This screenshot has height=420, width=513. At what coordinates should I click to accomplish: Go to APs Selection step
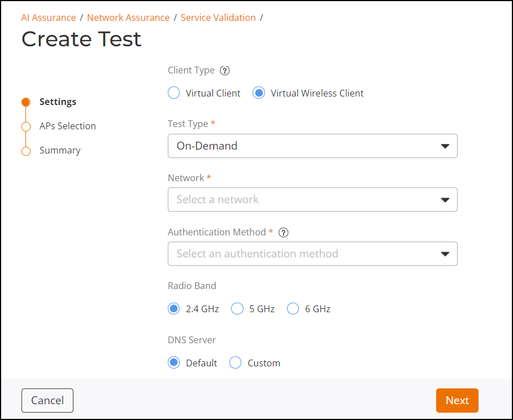(x=68, y=126)
